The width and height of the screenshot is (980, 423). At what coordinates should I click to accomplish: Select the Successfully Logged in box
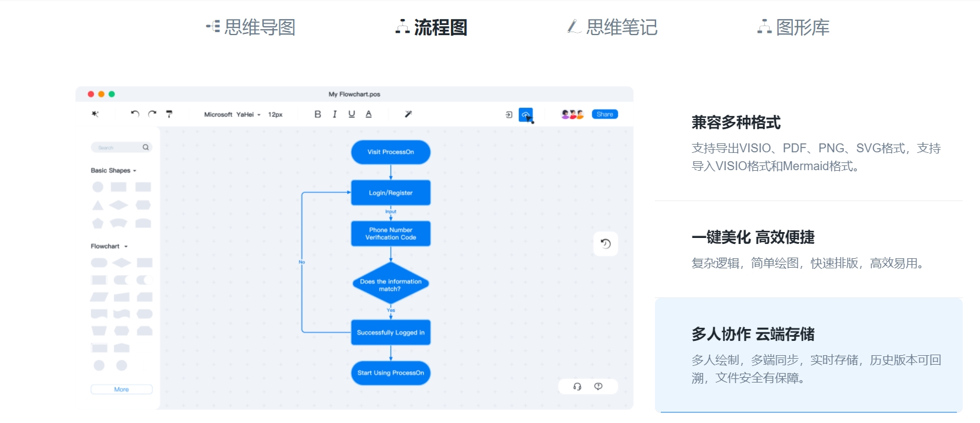[390, 333]
